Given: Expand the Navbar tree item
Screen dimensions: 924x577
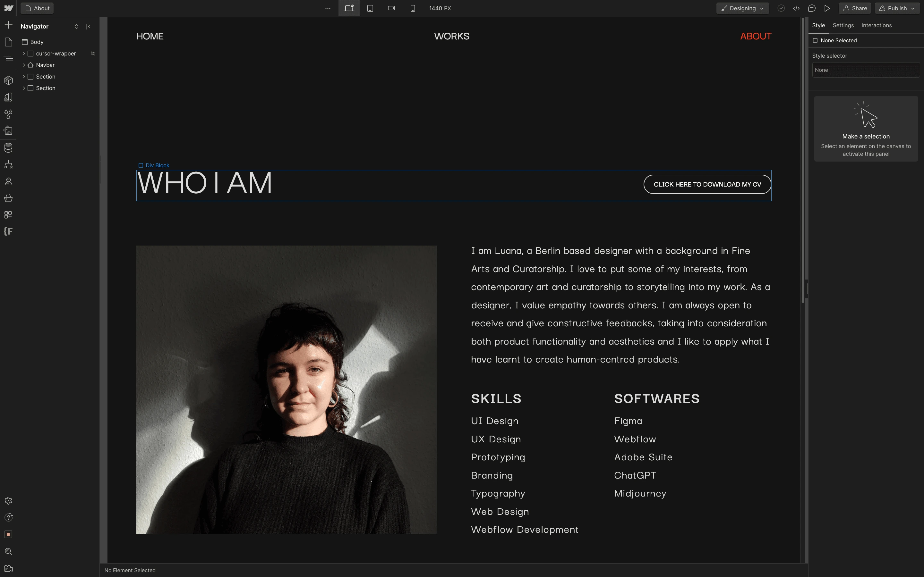Looking at the screenshot, I should pyautogui.click(x=23, y=64).
